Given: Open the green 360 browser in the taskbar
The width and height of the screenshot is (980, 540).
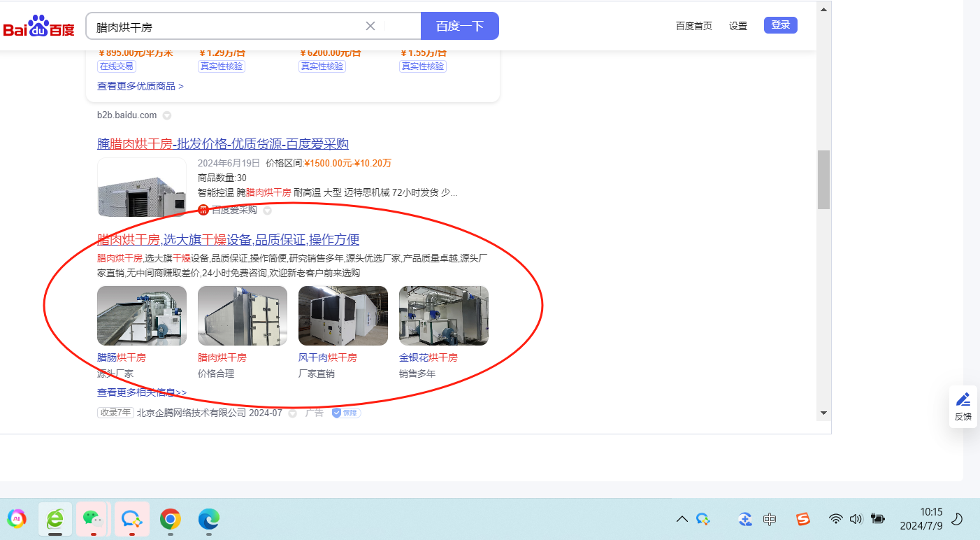Looking at the screenshot, I should coord(55,518).
